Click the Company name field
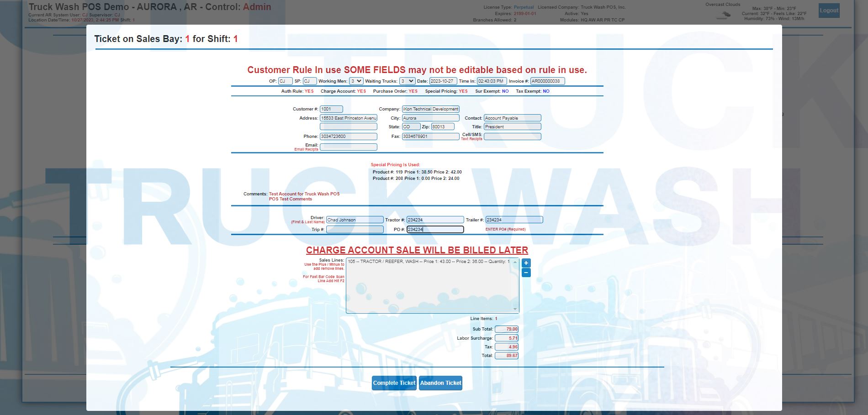Image resolution: width=868 pixels, height=415 pixels. [x=431, y=109]
